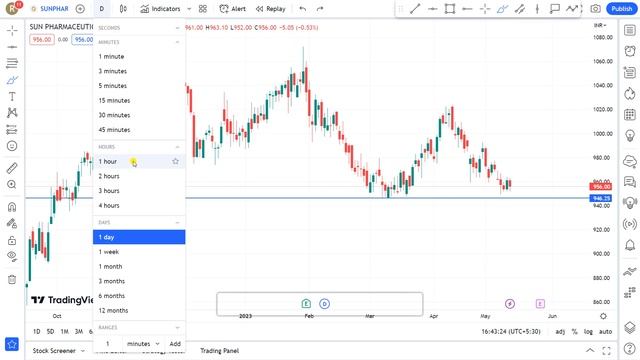Select the trend line tool in left toolbar
The width and height of the screenshot is (640, 360).
point(12,47)
